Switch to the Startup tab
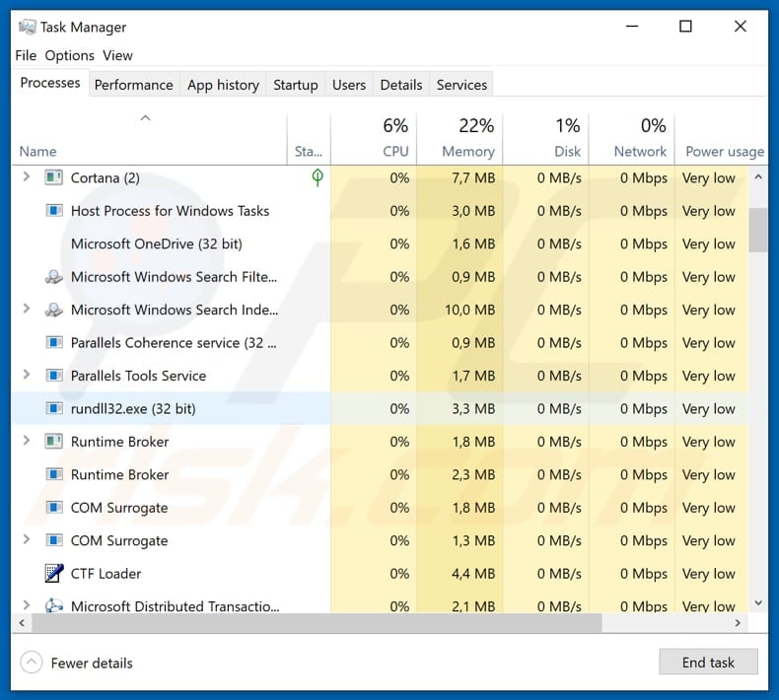The image size is (779, 700). [x=296, y=85]
